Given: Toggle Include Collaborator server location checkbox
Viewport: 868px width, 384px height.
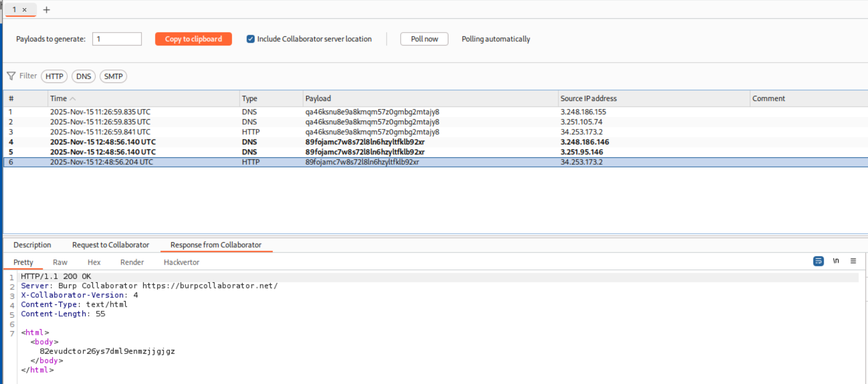Looking at the screenshot, I should (x=251, y=39).
